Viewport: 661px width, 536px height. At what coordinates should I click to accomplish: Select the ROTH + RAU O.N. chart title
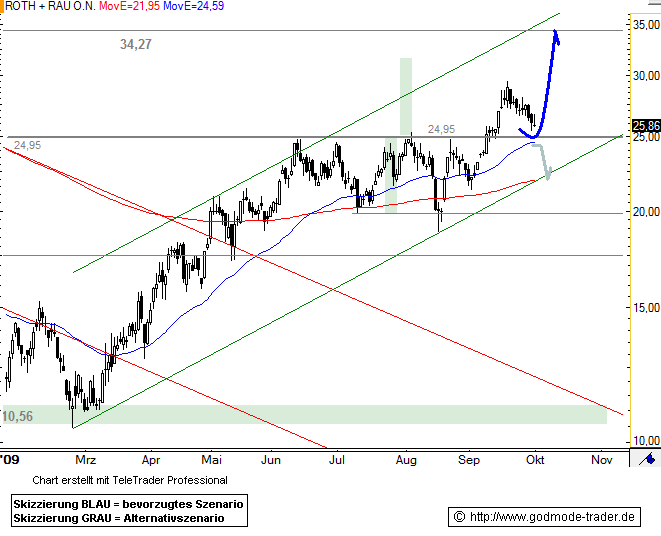coord(50,6)
